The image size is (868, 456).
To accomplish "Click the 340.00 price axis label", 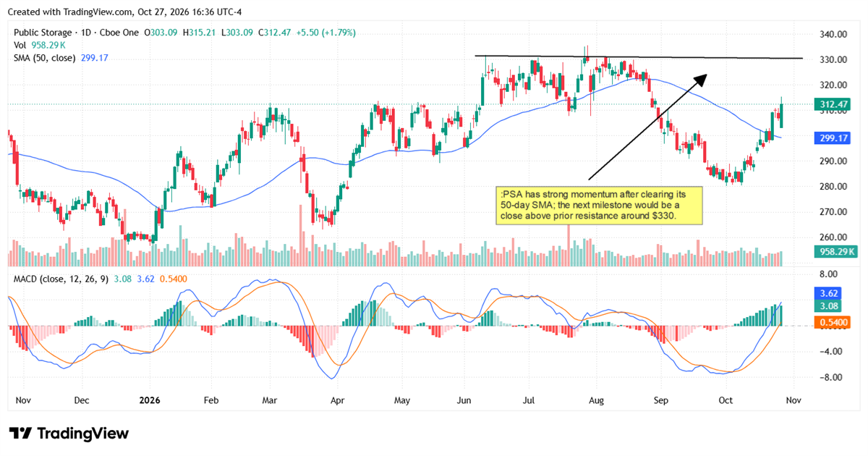I will (x=833, y=34).
